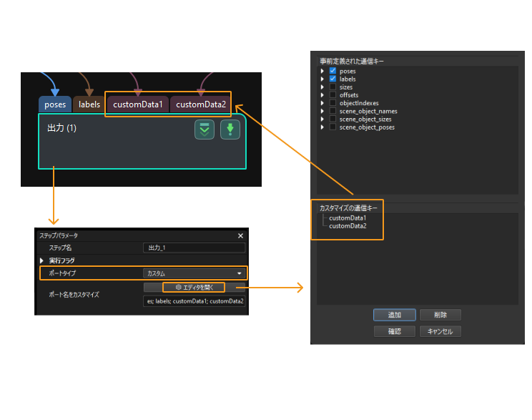Screen dimensions: 532x420
Task: Check the scene_object_sizes checkbox
Action: (332, 119)
